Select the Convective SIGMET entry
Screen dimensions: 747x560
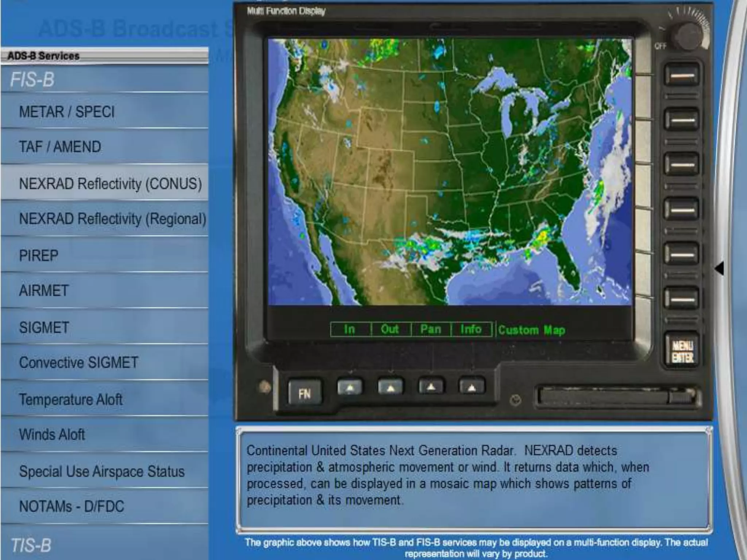point(78,362)
